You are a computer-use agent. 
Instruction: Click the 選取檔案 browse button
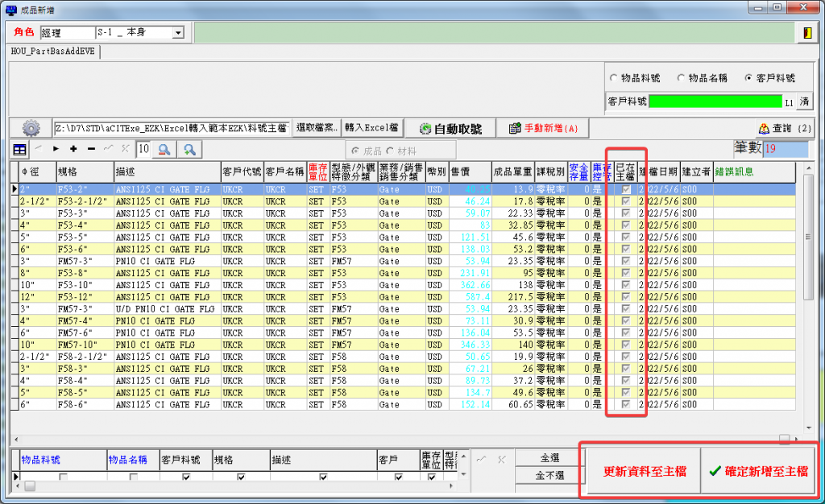tap(316, 128)
